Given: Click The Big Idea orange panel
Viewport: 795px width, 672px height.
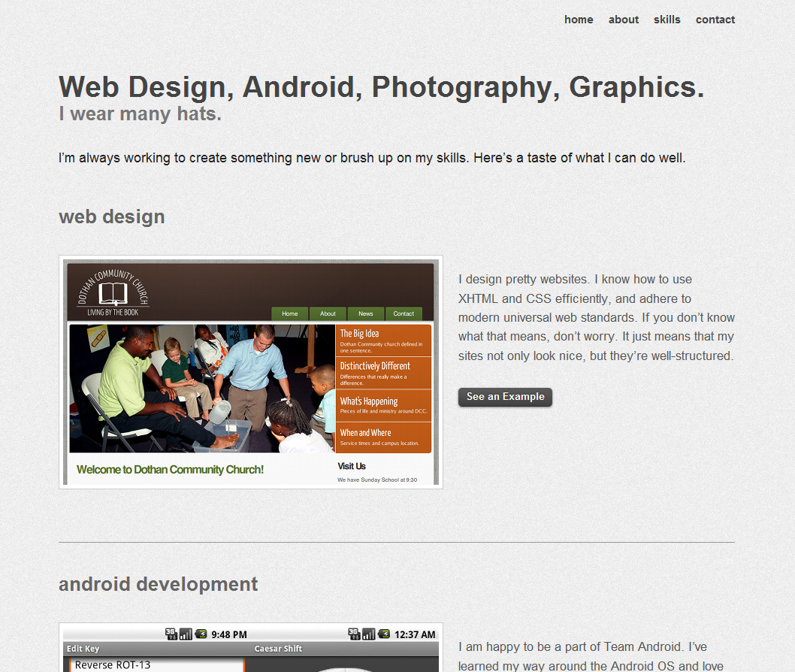Looking at the screenshot, I should coord(383,341).
